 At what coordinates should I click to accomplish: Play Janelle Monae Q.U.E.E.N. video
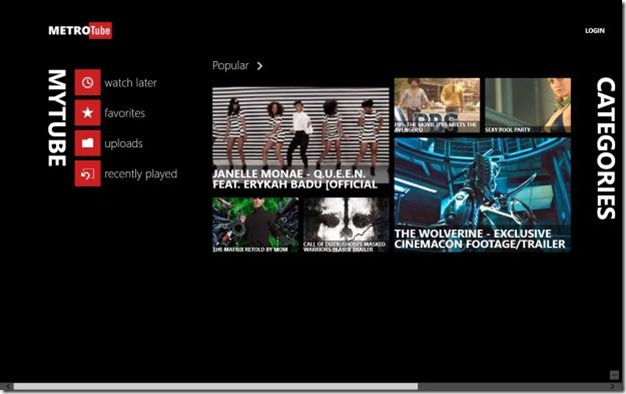301,139
